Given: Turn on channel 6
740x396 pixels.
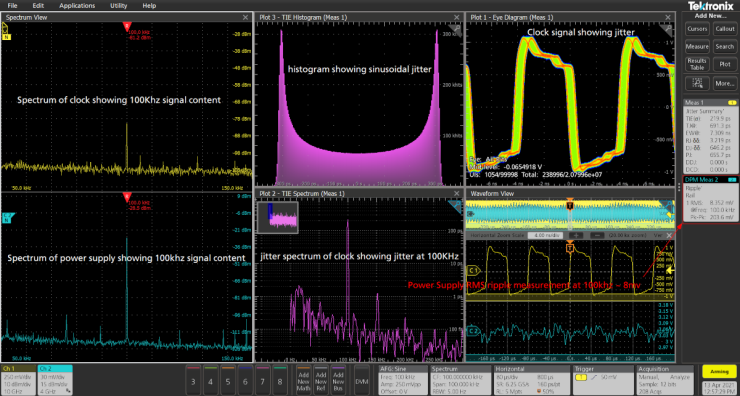Looking at the screenshot, I should tap(245, 380).
